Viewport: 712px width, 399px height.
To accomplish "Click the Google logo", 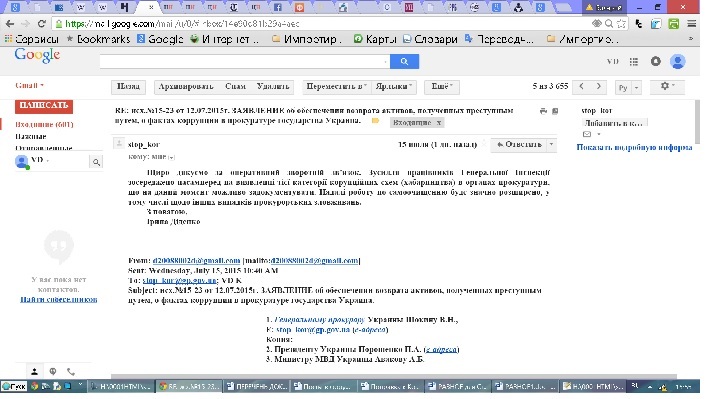I will (x=37, y=55).
